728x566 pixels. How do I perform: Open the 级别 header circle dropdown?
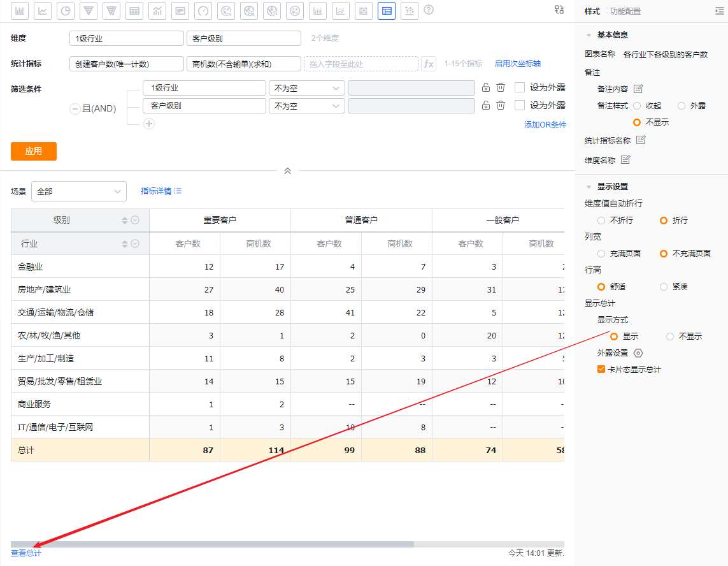tap(135, 221)
